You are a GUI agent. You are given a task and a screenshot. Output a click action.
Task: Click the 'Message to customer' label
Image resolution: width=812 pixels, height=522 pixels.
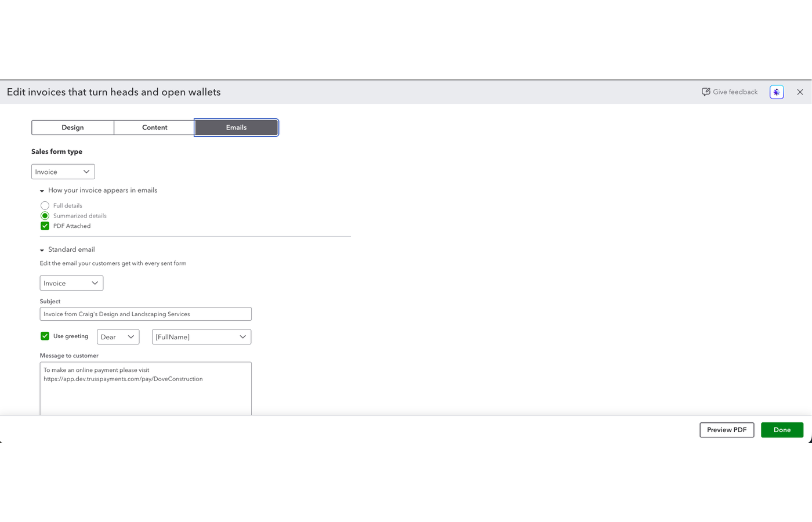[x=69, y=356]
